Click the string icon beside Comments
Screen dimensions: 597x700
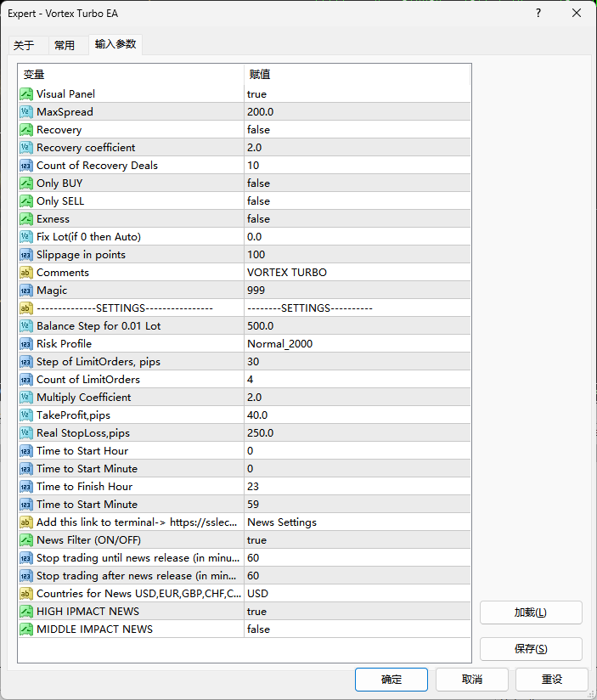pos(26,273)
